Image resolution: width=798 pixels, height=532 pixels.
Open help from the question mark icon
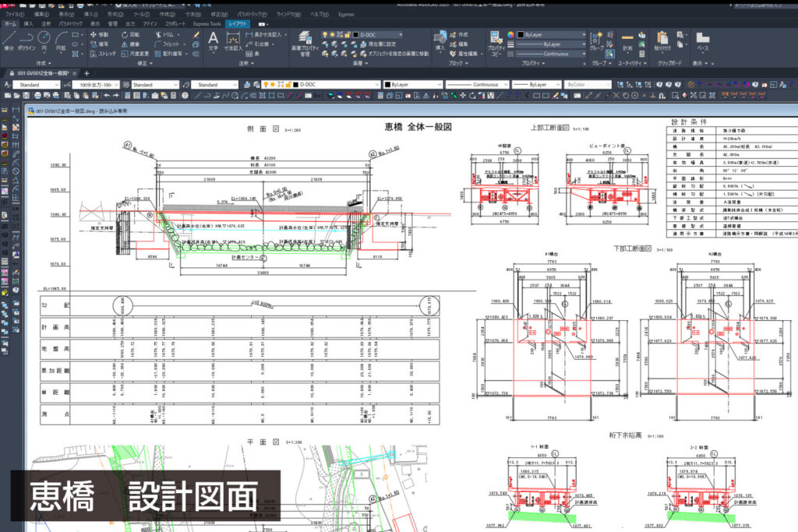(185, 96)
